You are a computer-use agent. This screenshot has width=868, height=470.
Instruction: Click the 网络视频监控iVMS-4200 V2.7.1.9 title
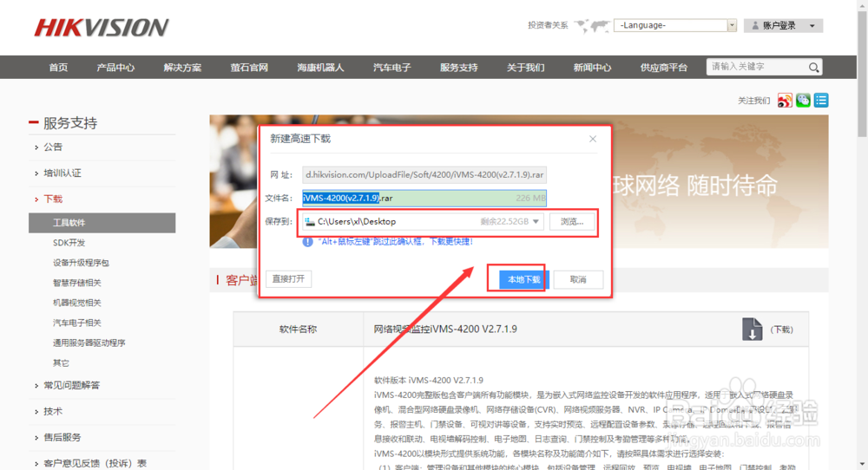click(445, 330)
